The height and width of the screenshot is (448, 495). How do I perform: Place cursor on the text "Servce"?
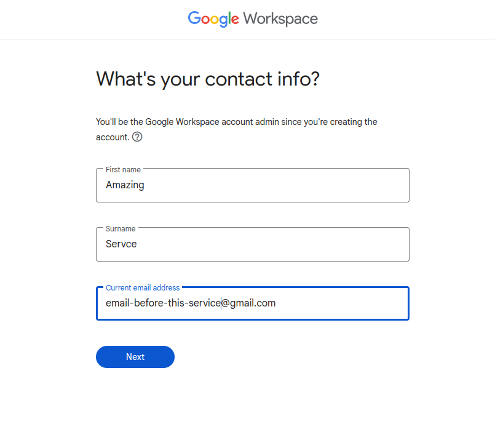121,244
